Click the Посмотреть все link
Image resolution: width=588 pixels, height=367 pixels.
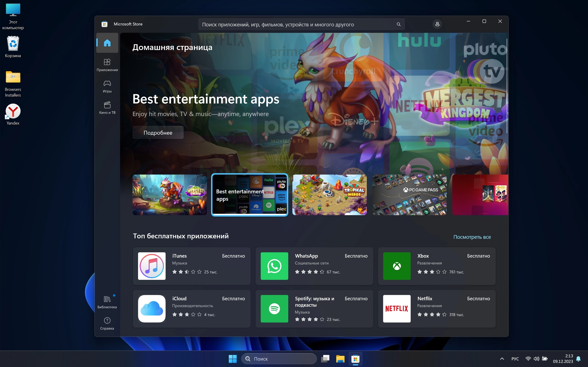[472, 237]
